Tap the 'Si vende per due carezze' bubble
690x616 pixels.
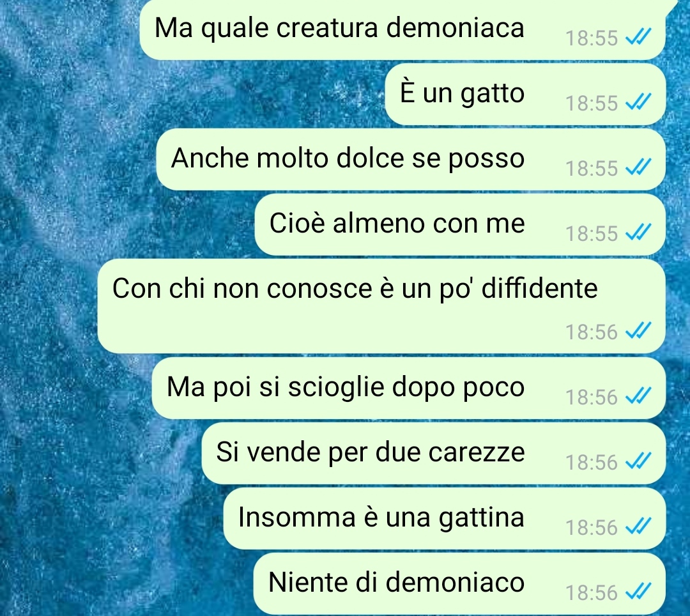tap(433, 453)
